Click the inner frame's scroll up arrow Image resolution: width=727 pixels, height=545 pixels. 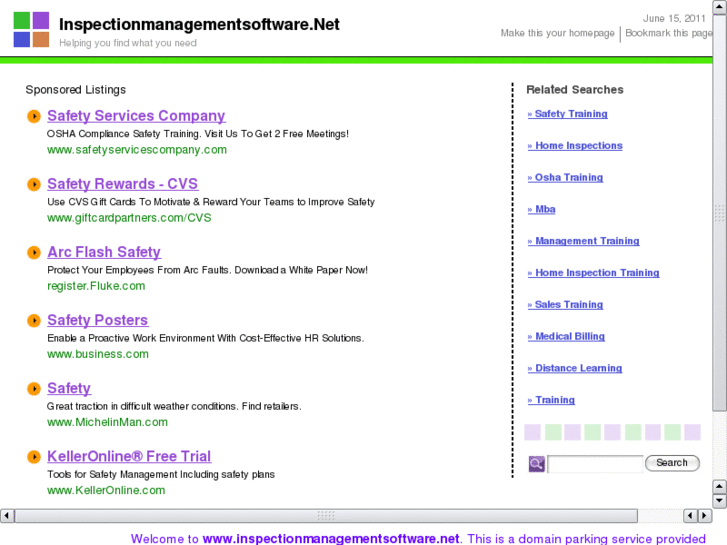click(x=719, y=487)
